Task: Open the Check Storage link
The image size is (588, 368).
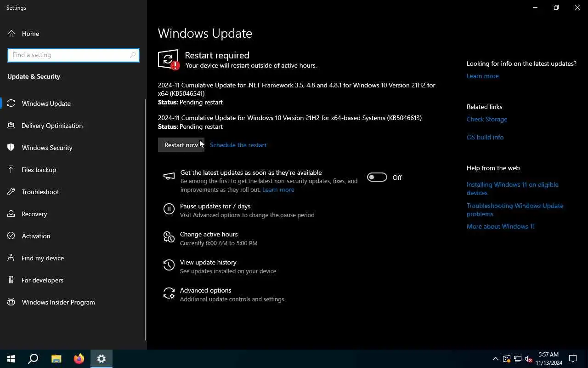Action: [x=487, y=119]
